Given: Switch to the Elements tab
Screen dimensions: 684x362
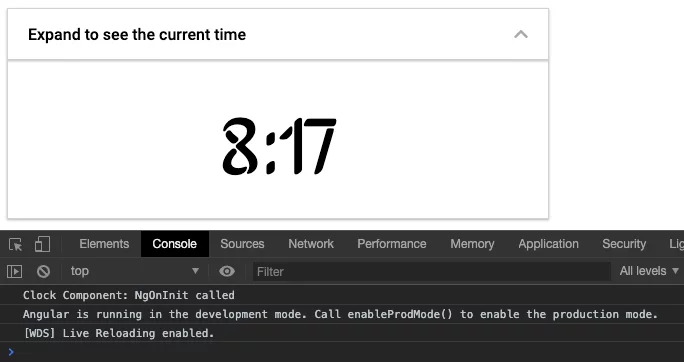Looking at the screenshot, I should pyautogui.click(x=104, y=244).
